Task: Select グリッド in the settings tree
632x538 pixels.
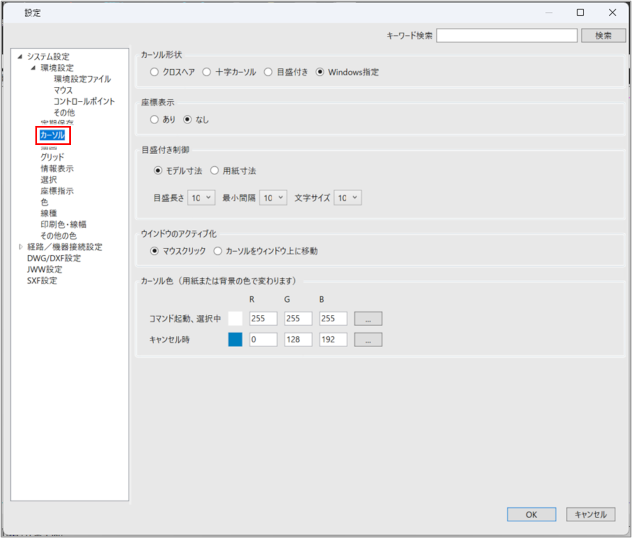Action: 52,158
